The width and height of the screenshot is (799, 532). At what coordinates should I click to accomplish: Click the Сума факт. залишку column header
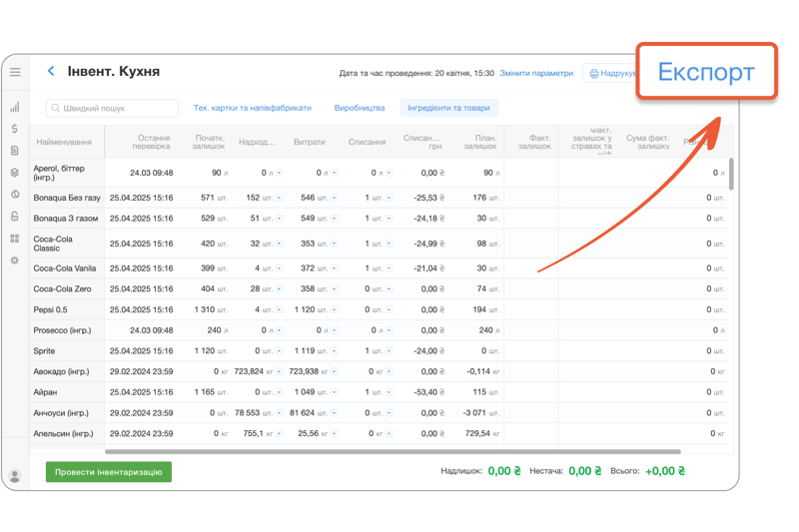[x=647, y=142]
